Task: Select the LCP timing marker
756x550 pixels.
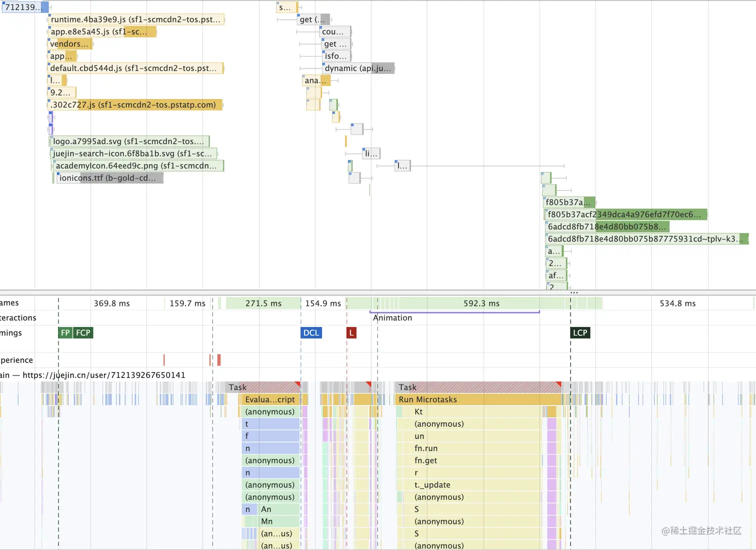Action: [x=580, y=333]
